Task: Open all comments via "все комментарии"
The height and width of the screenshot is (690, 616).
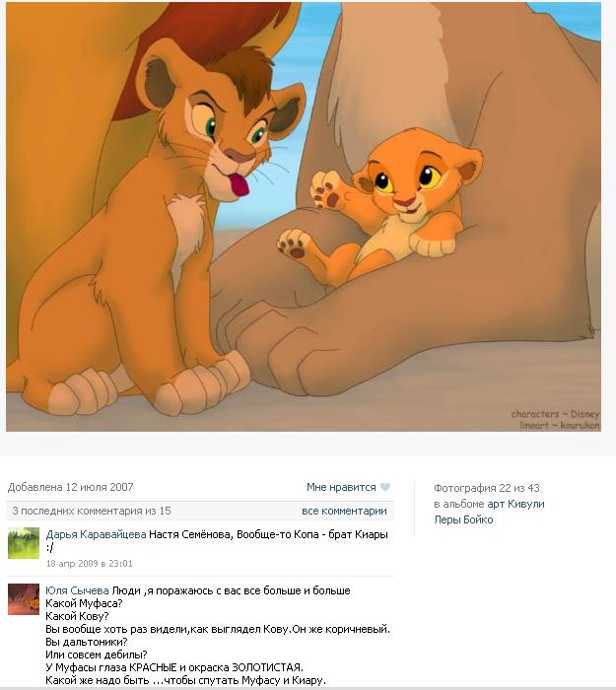Action: (344, 511)
